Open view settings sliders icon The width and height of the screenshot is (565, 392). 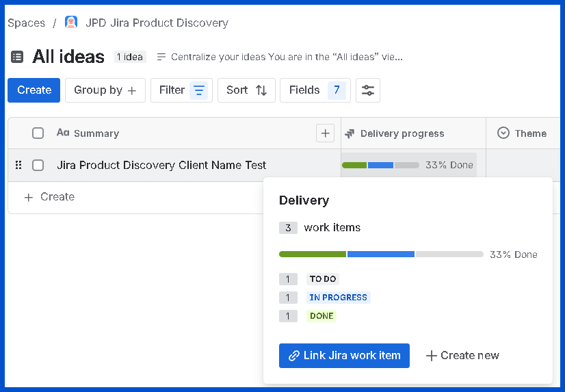point(367,90)
